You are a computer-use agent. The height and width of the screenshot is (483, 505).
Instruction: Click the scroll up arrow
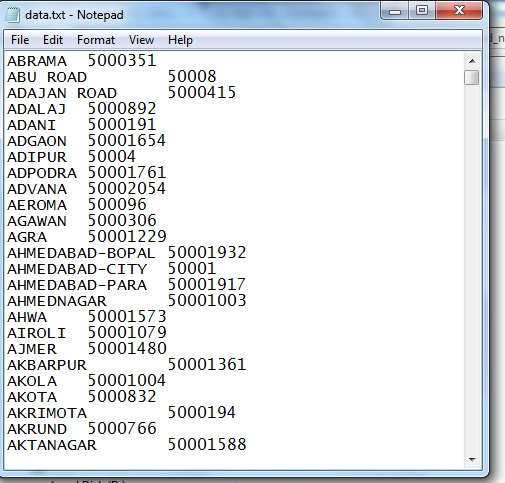pyautogui.click(x=472, y=61)
